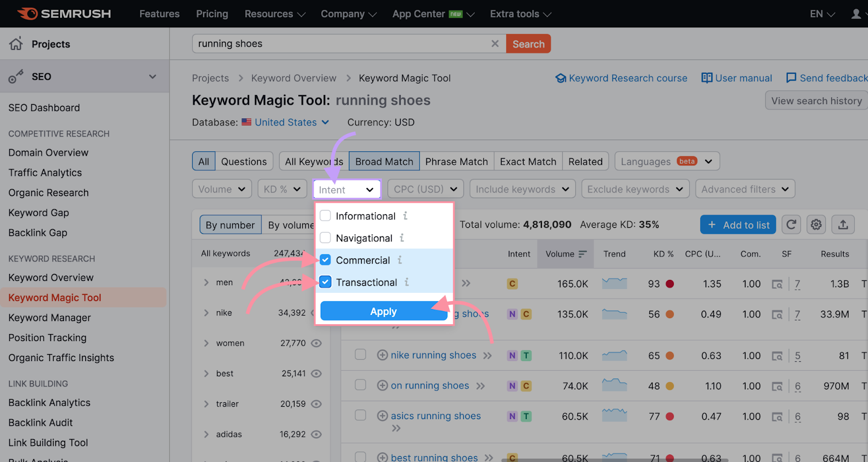Image resolution: width=868 pixels, height=462 pixels.
Task: Collapse the Intent filter dropdown
Action: pyautogui.click(x=347, y=189)
